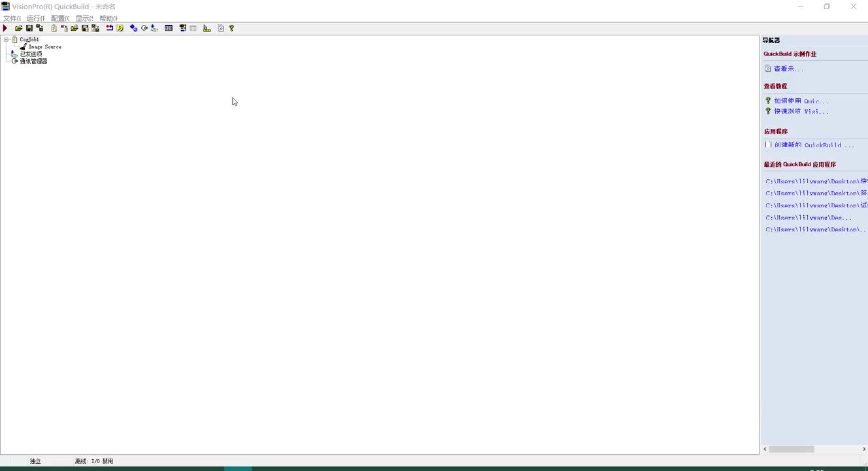This screenshot has width=868, height=471.
Task: Click the last floppy-style Save As icon
Action: [95, 28]
